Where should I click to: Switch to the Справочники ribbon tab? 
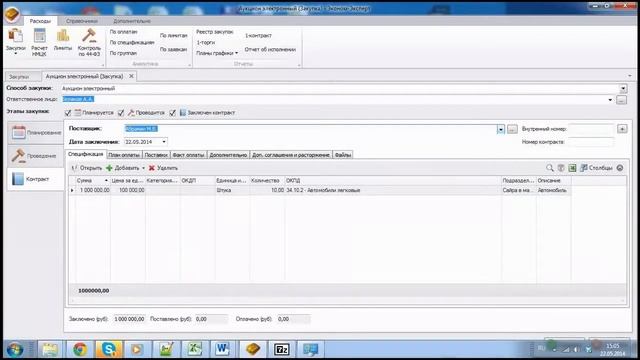pyautogui.click(x=82, y=21)
